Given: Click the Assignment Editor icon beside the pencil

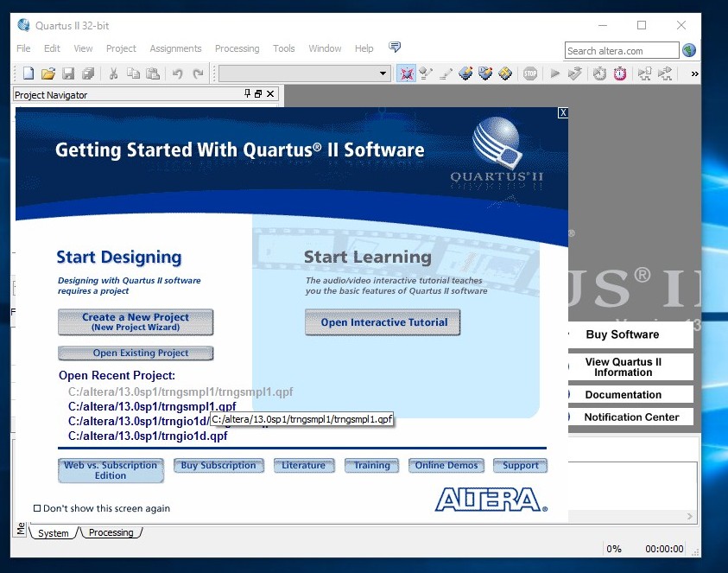Looking at the screenshot, I should tap(465, 73).
